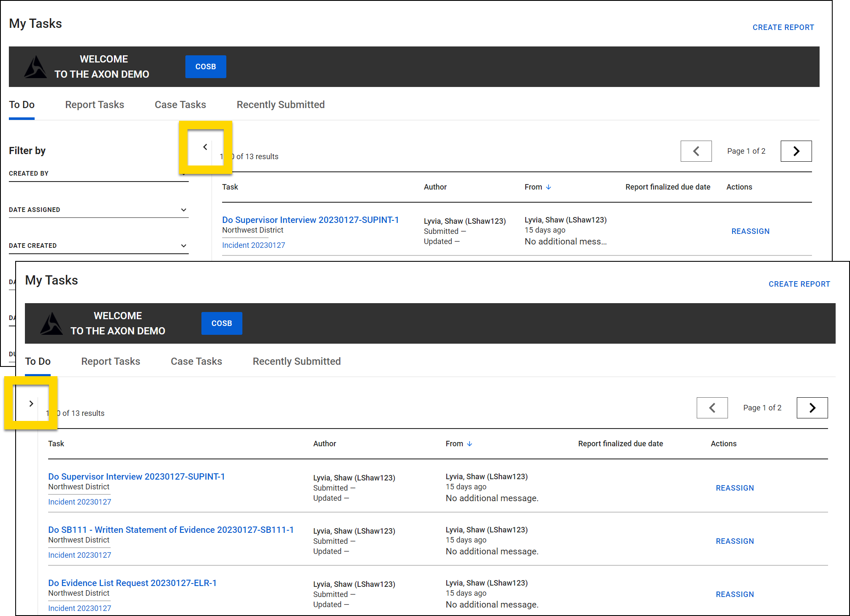Select the Case Tasks tab
Viewport: 850px width, 616px height.
click(196, 361)
